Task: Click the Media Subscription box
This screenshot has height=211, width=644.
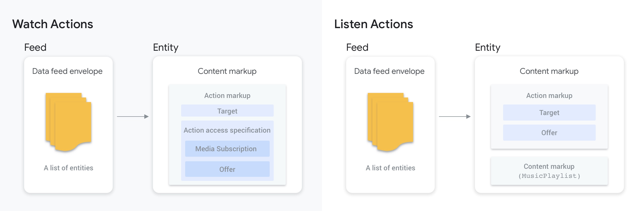Action: click(x=227, y=149)
